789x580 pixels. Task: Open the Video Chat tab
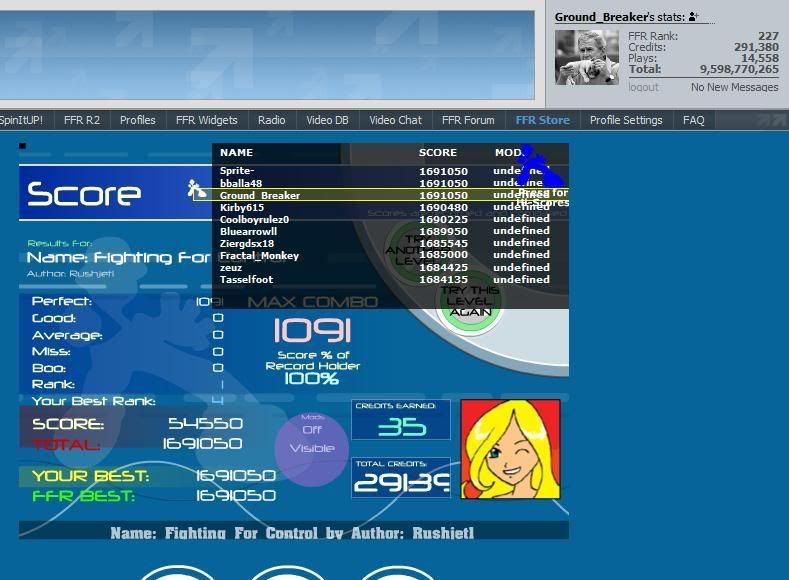click(395, 120)
